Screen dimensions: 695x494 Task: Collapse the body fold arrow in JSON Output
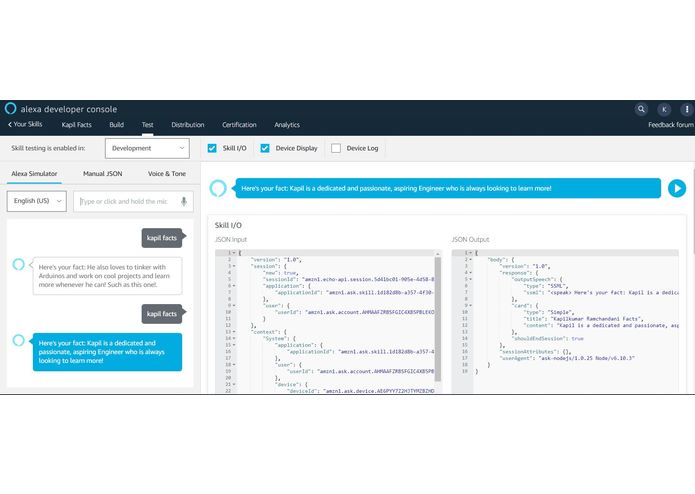pyautogui.click(x=470, y=260)
